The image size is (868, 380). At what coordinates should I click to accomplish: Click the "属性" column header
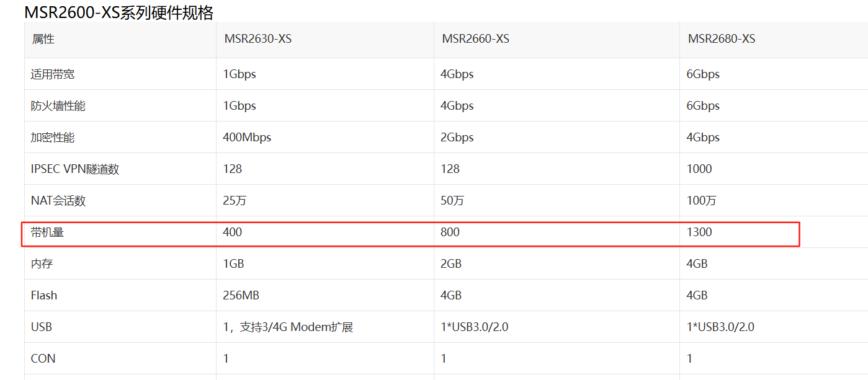[43, 39]
